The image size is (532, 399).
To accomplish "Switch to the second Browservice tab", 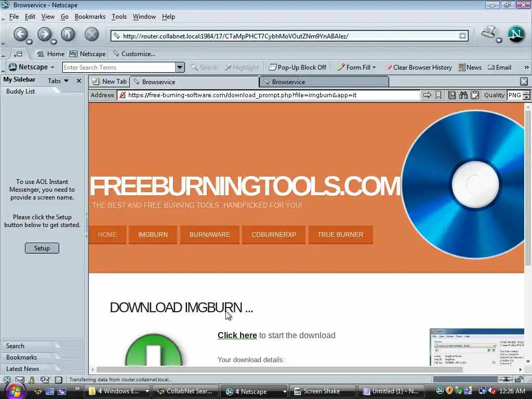I will [x=325, y=82].
